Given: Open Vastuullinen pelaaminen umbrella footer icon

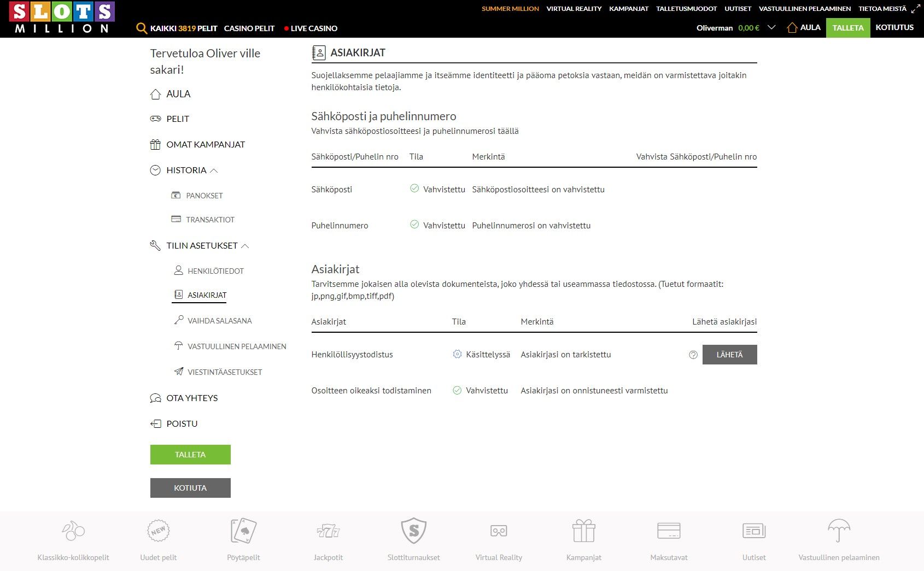Looking at the screenshot, I should [x=839, y=531].
